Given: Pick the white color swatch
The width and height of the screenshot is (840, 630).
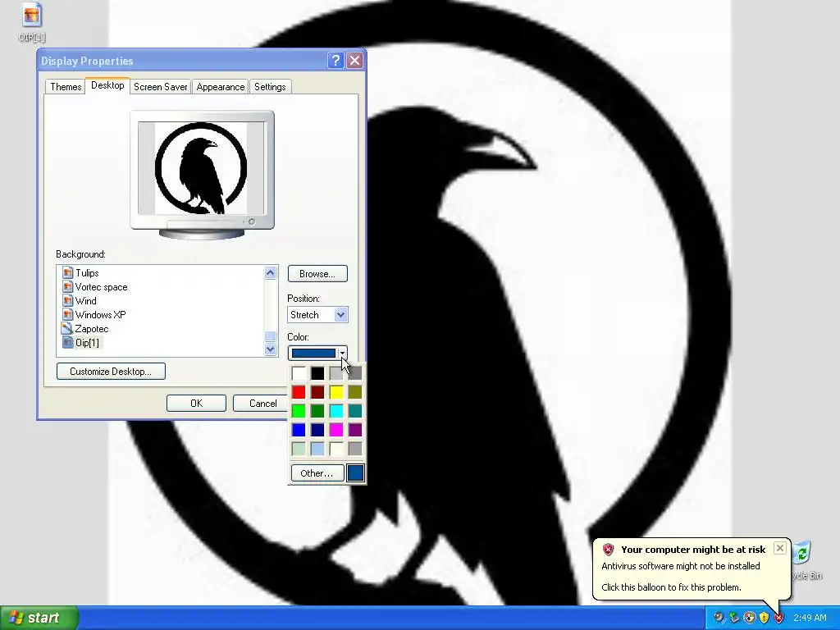Looking at the screenshot, I should coord(299,373).
